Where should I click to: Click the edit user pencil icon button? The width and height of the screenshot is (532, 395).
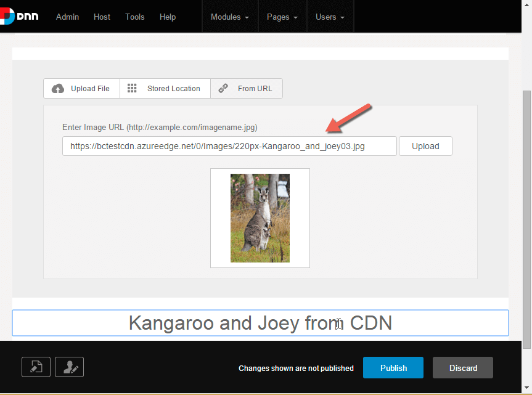click(69, 367)
